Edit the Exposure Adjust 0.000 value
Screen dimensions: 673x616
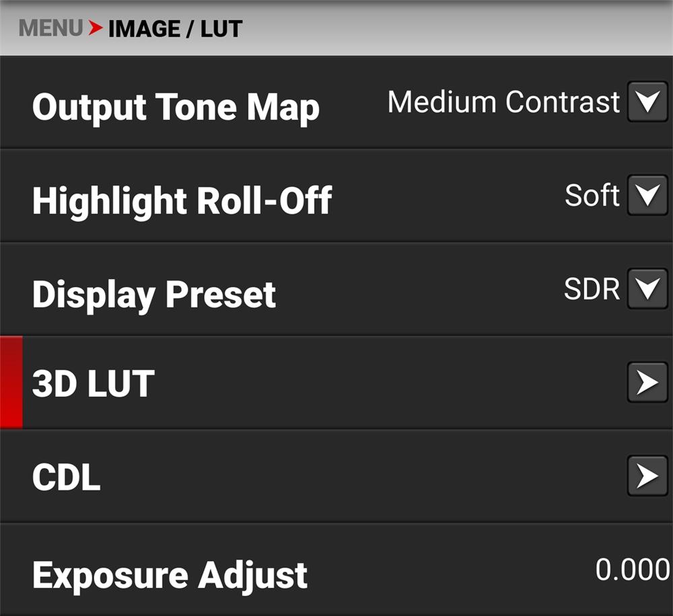click(x=632, y=570)
